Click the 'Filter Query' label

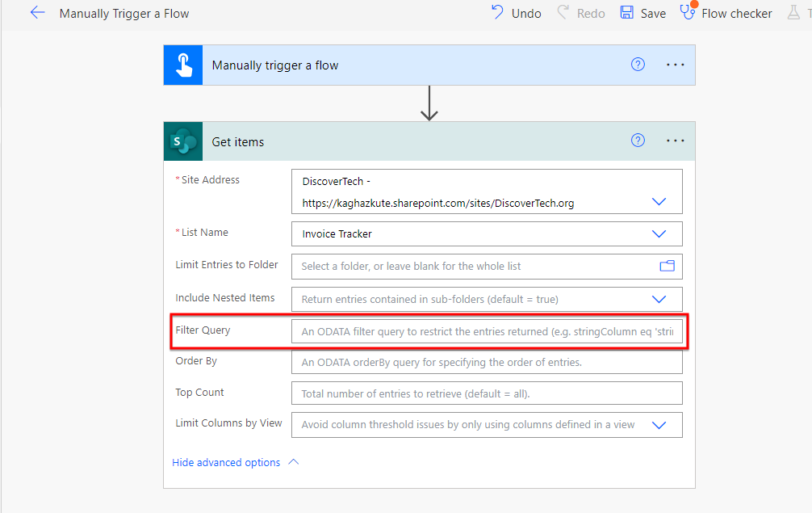pyautogui.click(x=203, y=330)
